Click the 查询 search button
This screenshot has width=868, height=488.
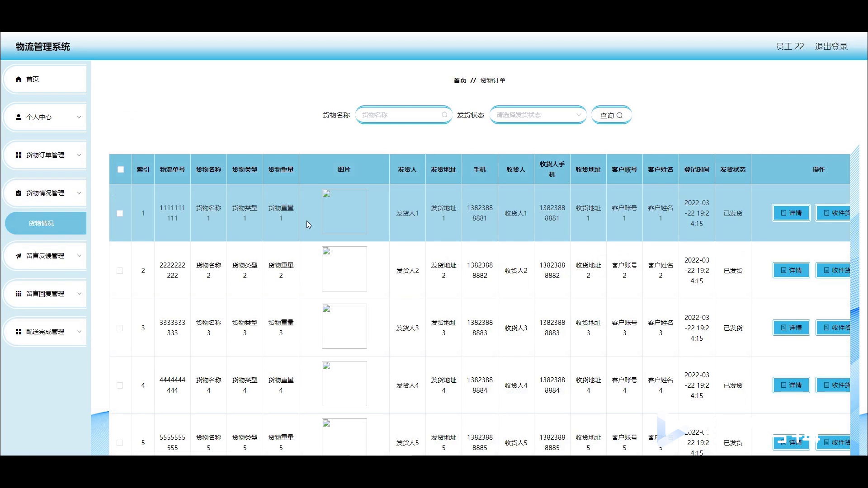coord(611,115)
